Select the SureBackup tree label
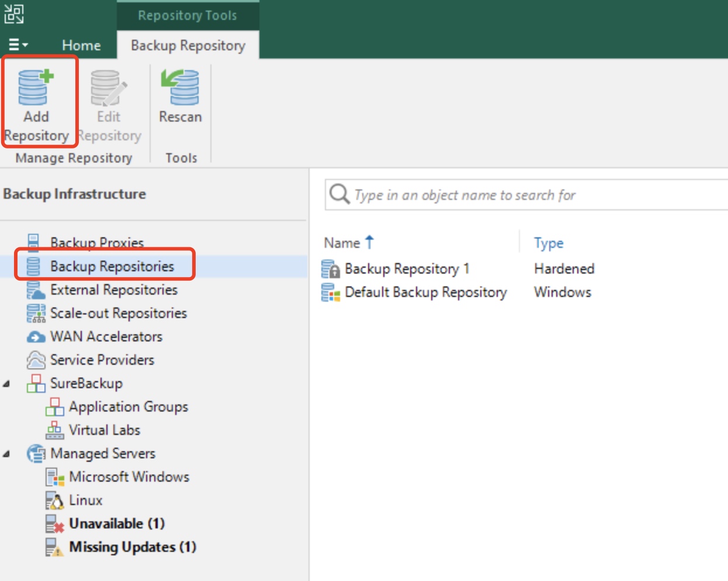728x581 pixels. 86,383
